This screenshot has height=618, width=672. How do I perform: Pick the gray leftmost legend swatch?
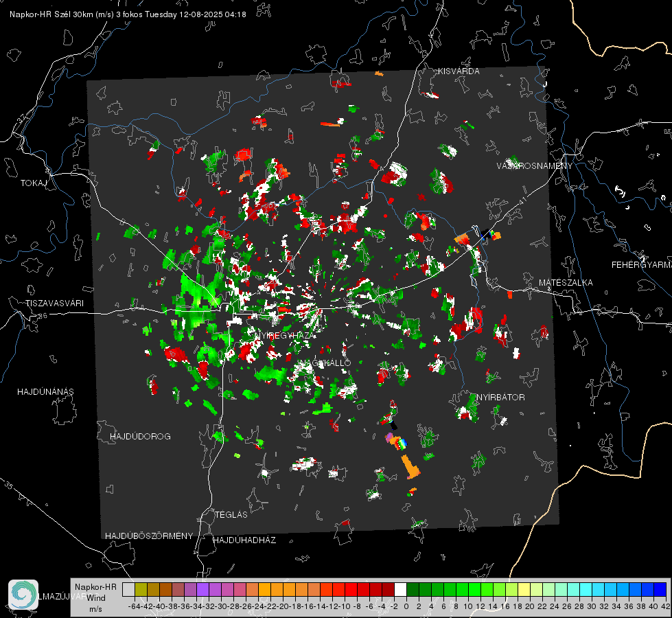point(128,589)
